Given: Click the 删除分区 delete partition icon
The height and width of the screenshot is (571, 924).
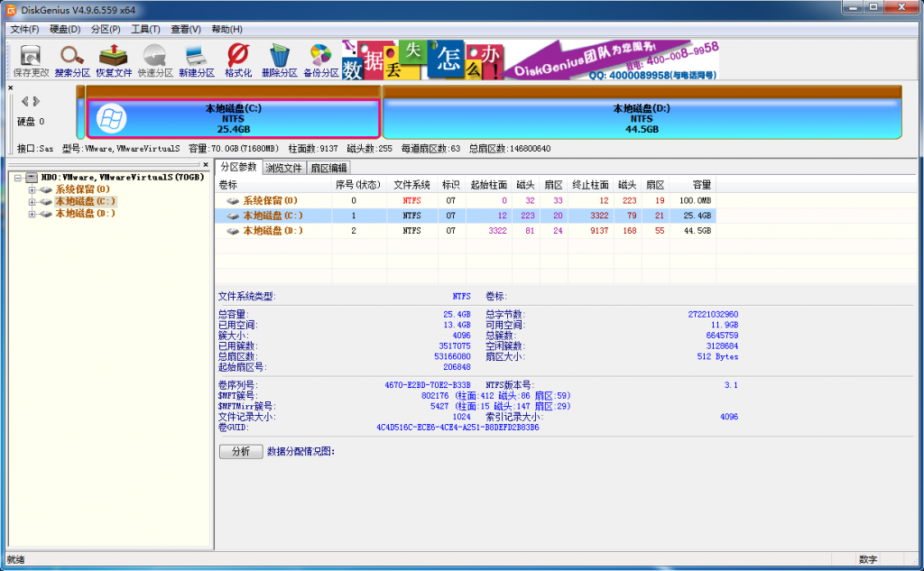Looking at the screenshot, I should [280, 60].
